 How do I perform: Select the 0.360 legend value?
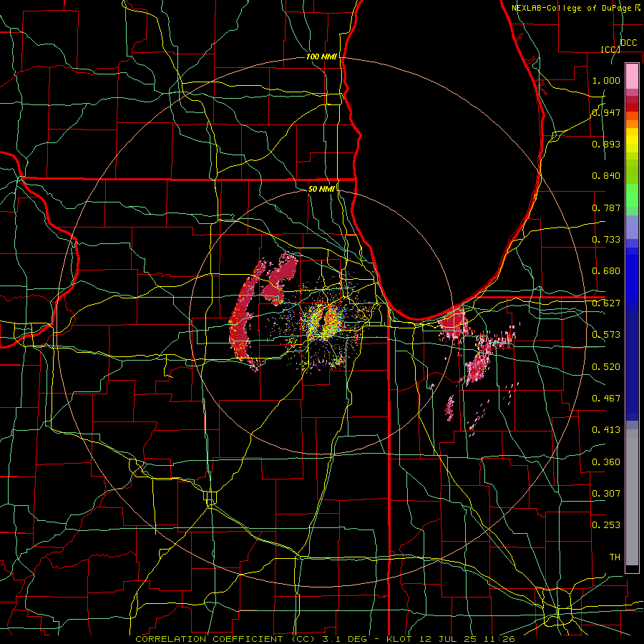[x=606, y=462]
